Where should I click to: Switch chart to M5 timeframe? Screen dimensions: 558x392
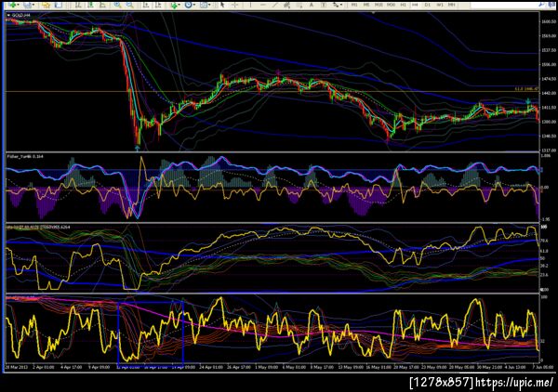point(366,5)
